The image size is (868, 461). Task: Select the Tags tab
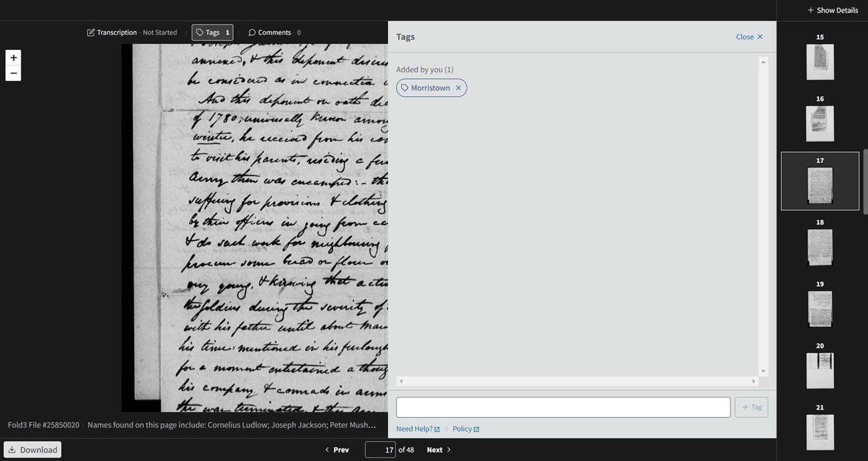pos(212,32)
